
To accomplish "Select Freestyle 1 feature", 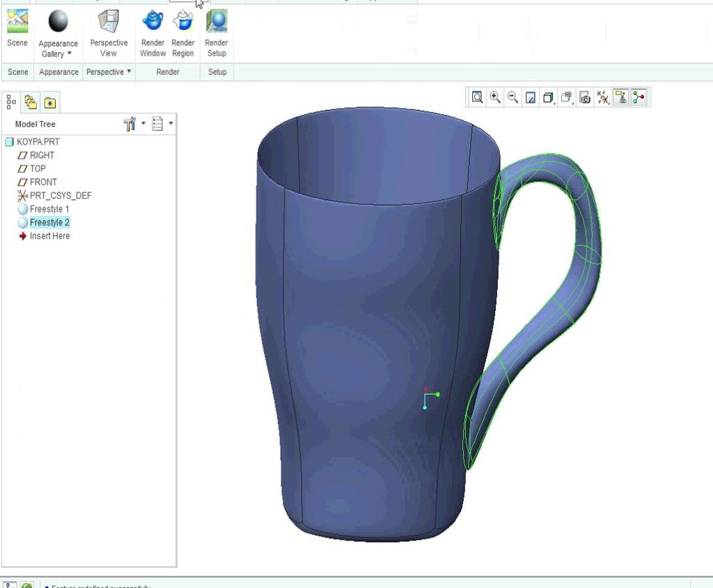I will coord(49,209).
